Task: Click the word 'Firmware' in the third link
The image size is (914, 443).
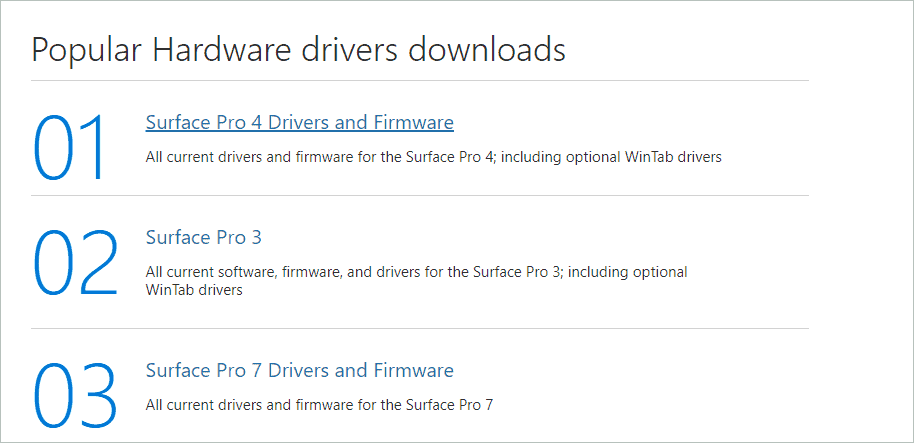Action: [x=413, y=370]
